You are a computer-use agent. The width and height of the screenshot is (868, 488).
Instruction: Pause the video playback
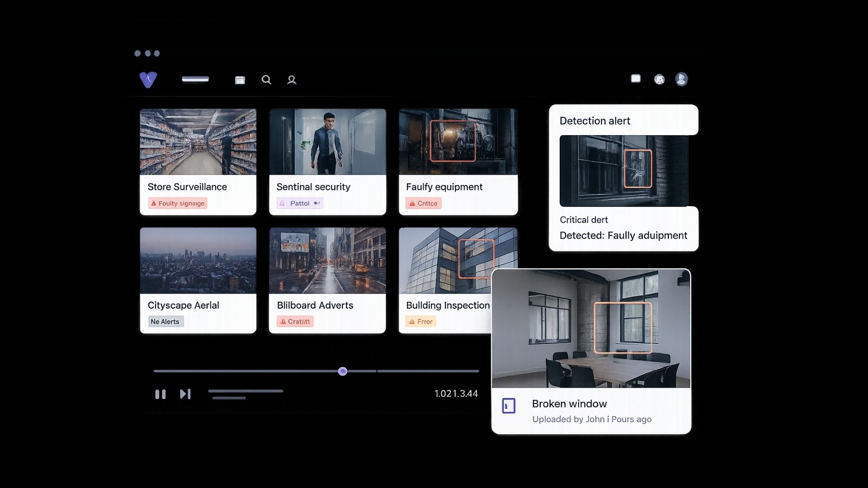[x=160, y=394]
